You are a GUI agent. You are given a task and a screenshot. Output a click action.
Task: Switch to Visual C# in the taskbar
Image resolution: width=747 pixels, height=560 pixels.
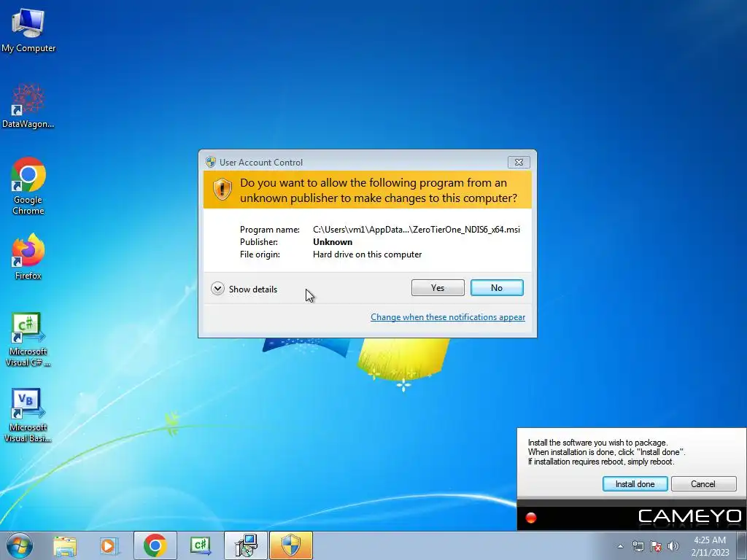(200, 545)
